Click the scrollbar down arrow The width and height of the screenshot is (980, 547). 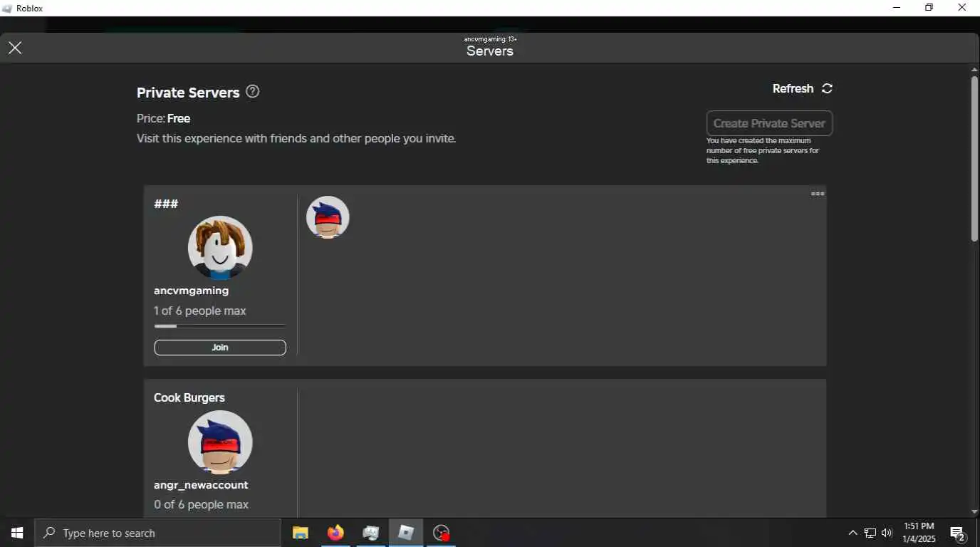pos(974,512)
